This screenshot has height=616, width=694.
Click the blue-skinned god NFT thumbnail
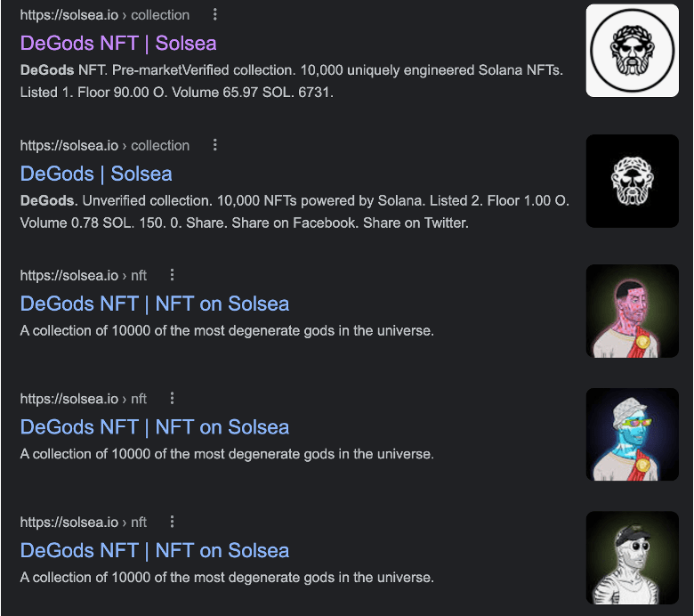(x=633, y=434)
